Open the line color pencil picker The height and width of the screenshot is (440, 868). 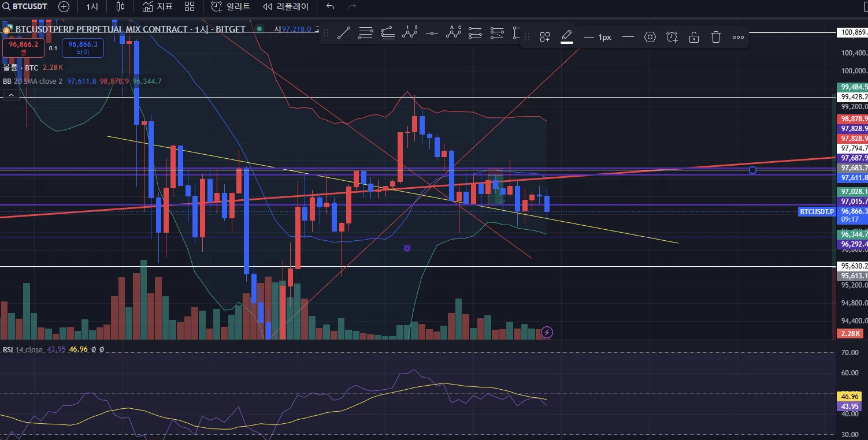[x=567, y=37]
